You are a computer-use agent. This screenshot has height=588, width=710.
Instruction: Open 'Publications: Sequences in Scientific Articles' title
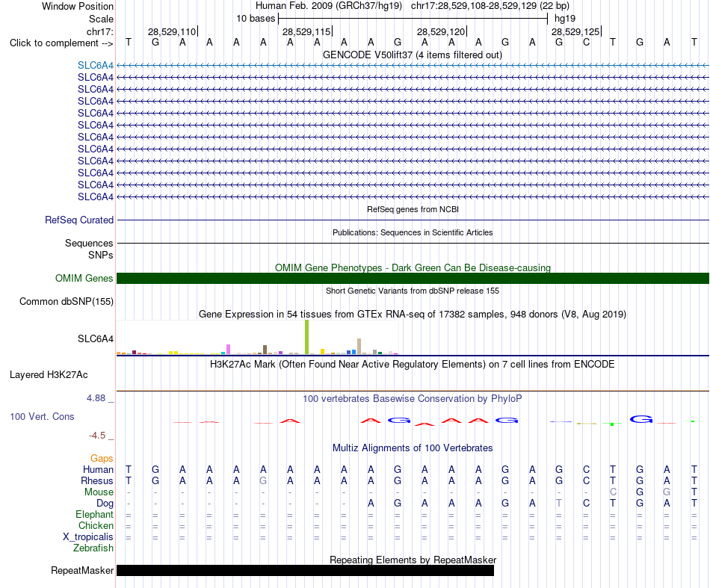pos(413,232)
